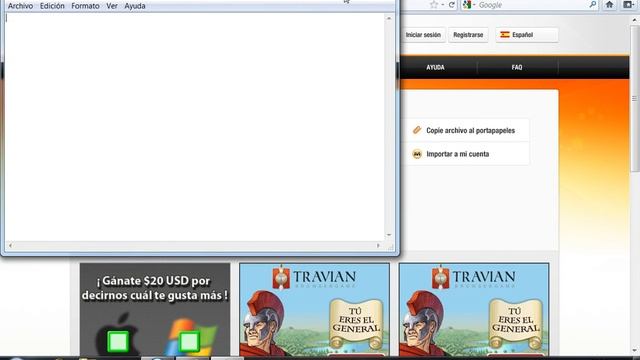Click the Spanish flag icon
This screenshot has width=640, height=360.
click(x=505, y=35)
